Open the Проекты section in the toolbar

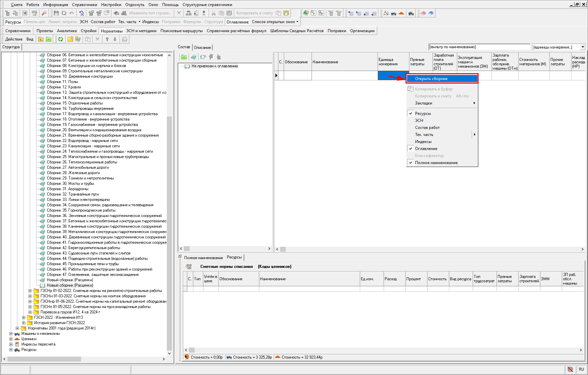point(44,31)
